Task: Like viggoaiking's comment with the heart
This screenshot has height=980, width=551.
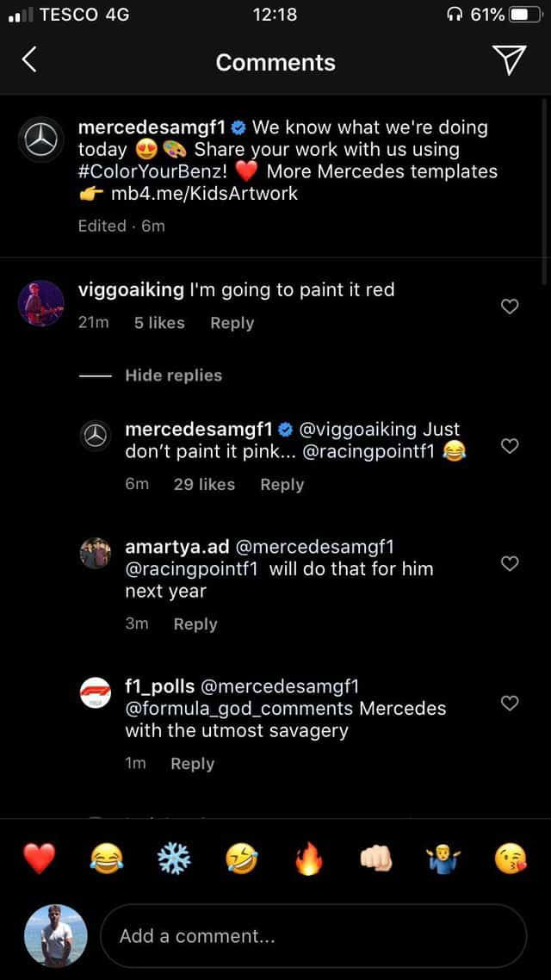Action: point(510,306)
